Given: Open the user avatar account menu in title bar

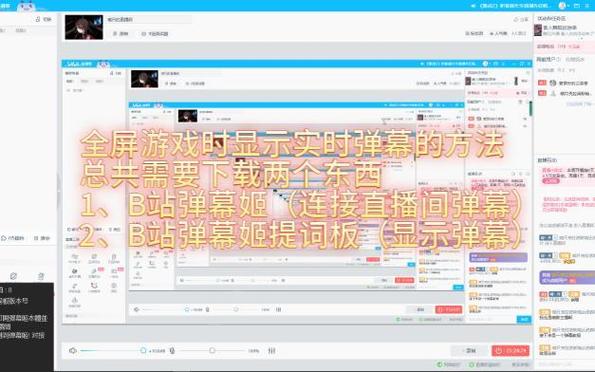Looking at the screenshot, I should coord(562,5).
